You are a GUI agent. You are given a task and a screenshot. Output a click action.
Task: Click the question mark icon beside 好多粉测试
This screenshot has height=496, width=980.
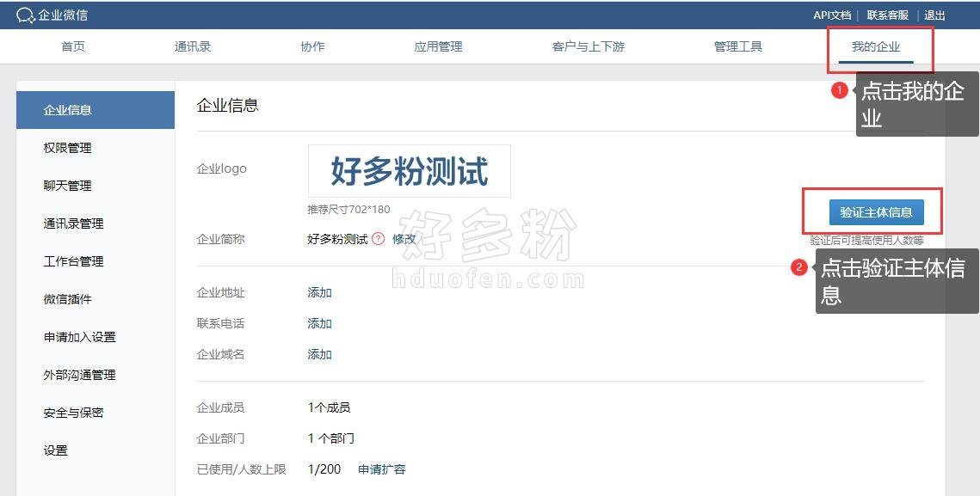pyautogui.click(x=378, y=239)
